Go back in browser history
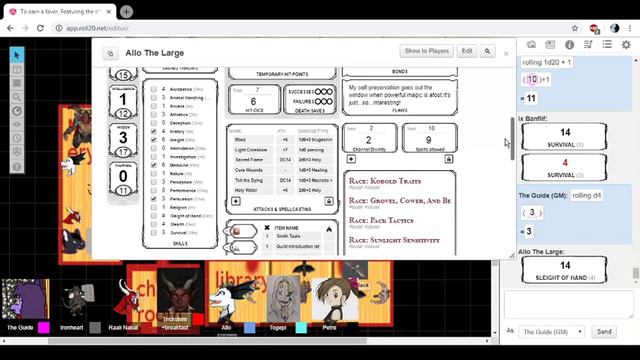Image resolution: width=640 pixels, height=360 pixels. 10,28
